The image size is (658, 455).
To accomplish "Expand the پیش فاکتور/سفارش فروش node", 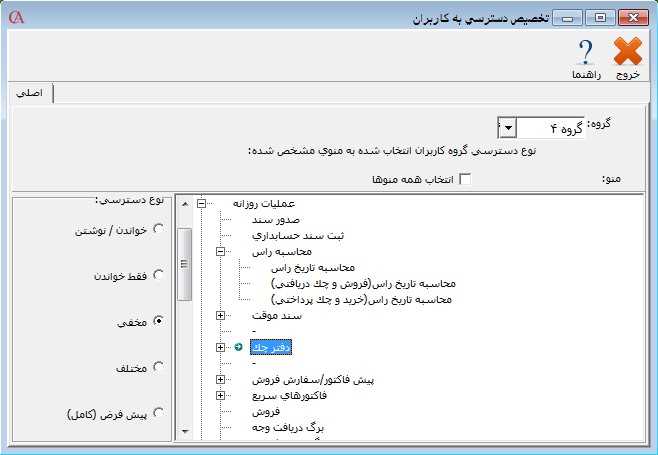I will pos(221,380).
